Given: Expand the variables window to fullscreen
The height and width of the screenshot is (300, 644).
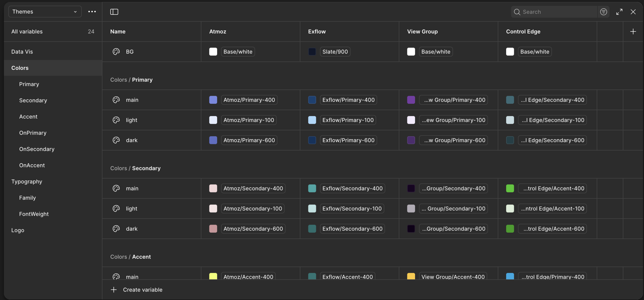Looking at the screenshot, I should 619,12.
